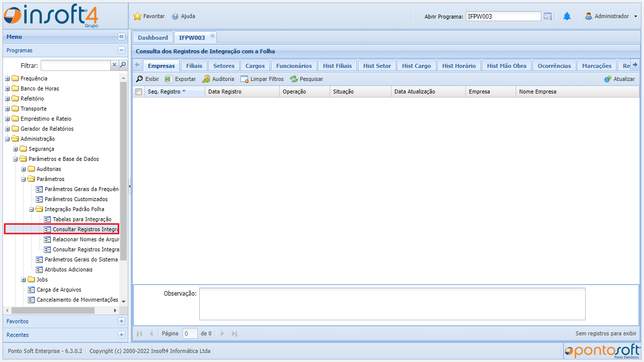Click the notification bell icon
The width and height of the screenshot is (644, 362).
click(x=567, y=16)
